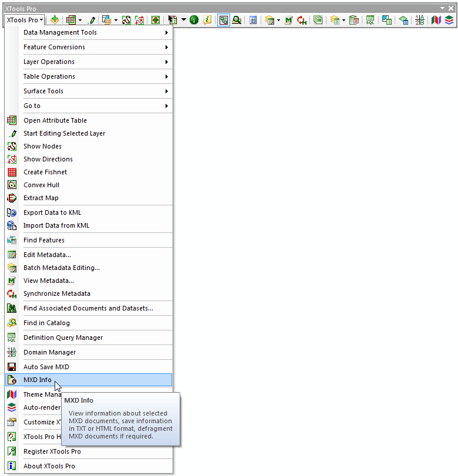
Task: Click the highlighted diagram icon in the toolbar
Action: coord(224,20)
